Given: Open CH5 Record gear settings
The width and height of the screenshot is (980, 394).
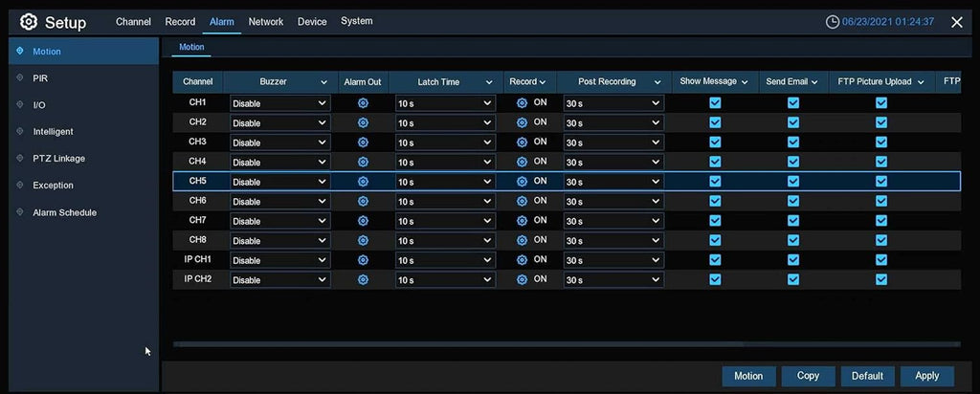Looking at the screenshot, I should 522,182.
